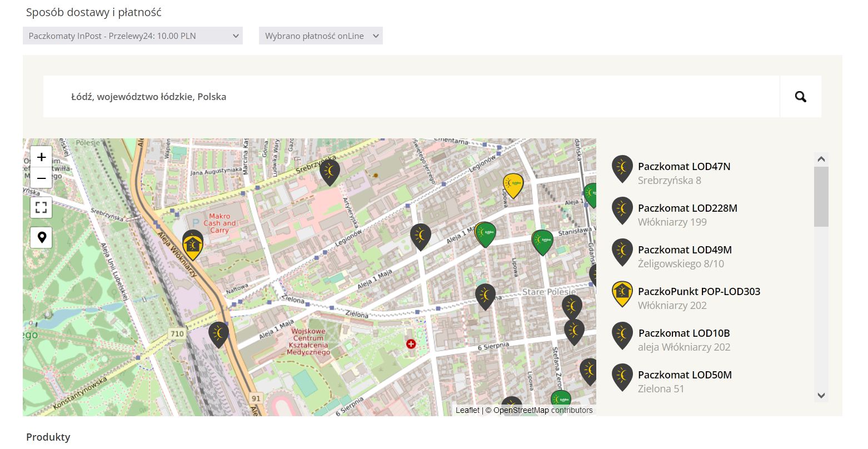Click scroll-down arrow of locker list
This screenshot has width=868, height=449.
click(821, 395)
